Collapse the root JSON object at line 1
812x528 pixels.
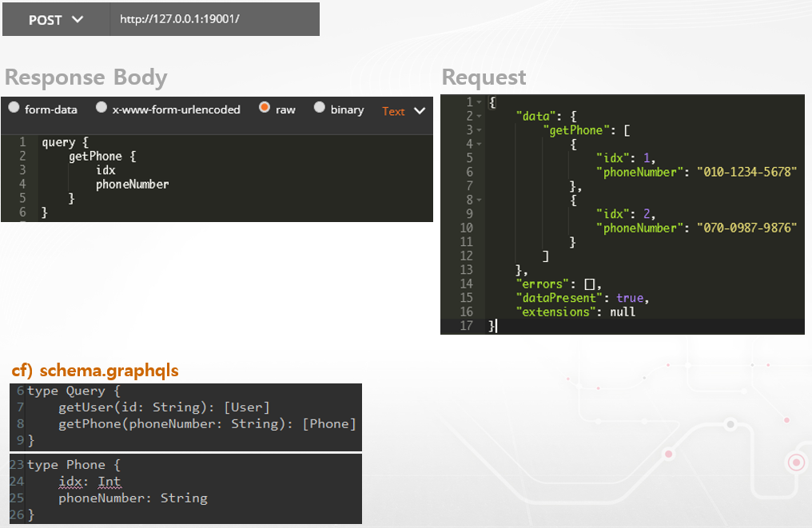pos(479,102)
